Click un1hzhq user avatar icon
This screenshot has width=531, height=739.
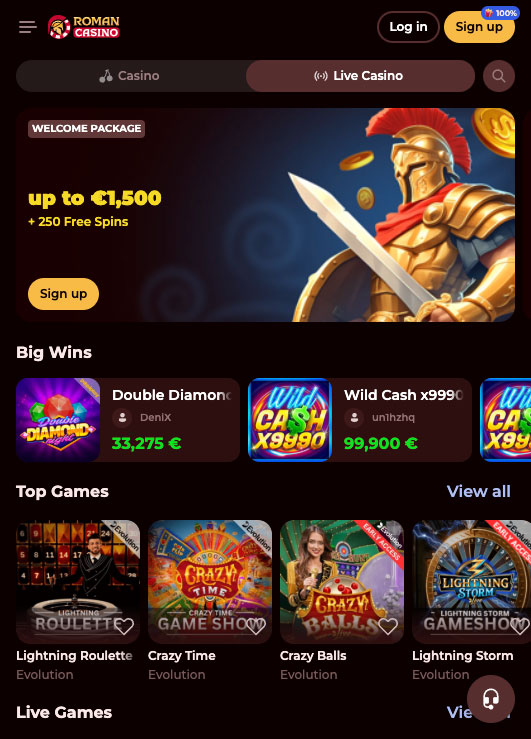point(354,418)
